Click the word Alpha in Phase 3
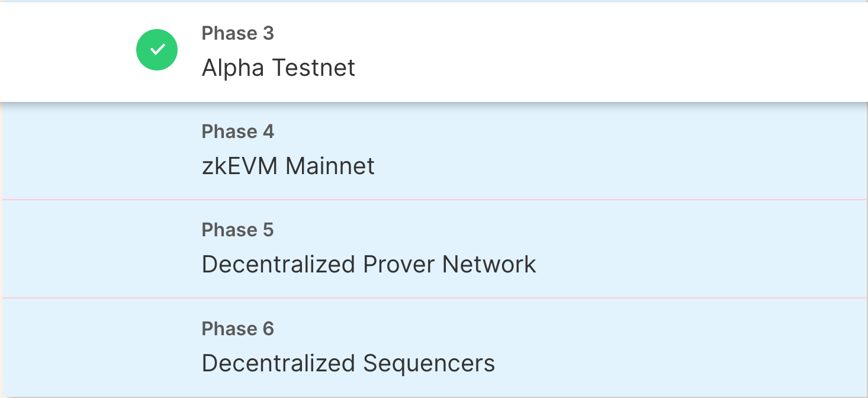Viewport: 868px width, 398px height. pos(233,68)
